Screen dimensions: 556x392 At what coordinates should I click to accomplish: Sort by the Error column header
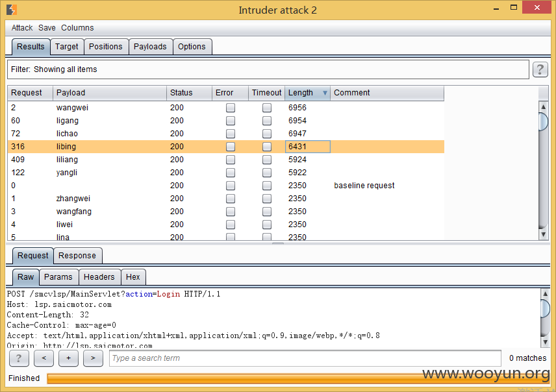click(230, 93)
